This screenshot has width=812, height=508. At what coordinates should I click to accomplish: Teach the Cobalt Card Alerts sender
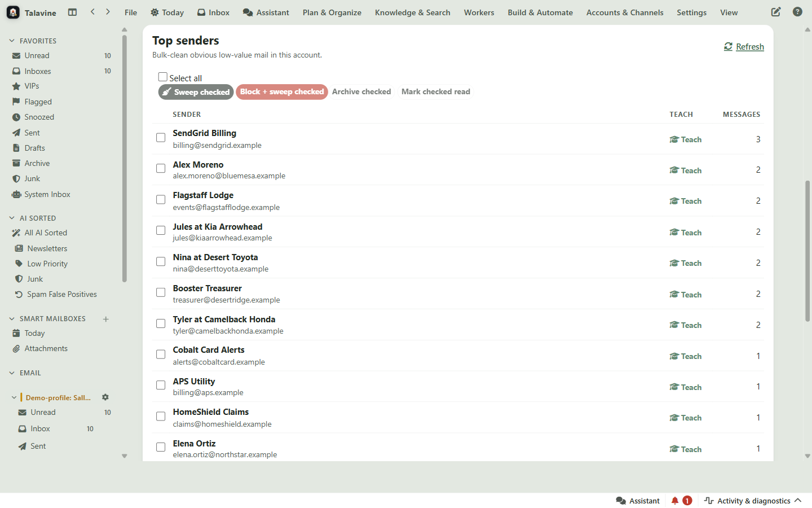686,356
